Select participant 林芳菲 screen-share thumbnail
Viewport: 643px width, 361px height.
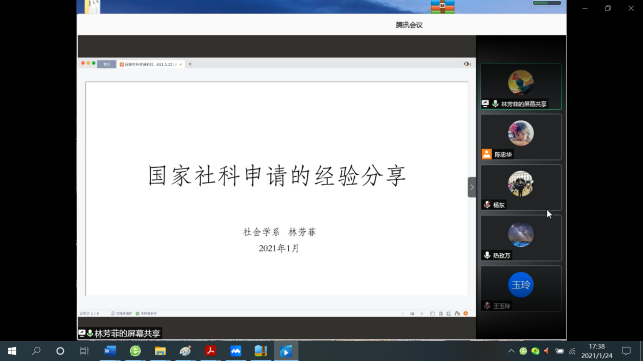tap(521, 86)
